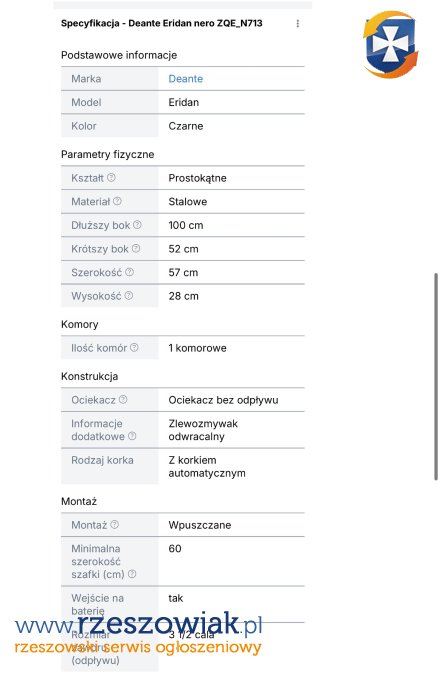
Task: Click the vertical scrollbar thumb
Action: click(436, 377)
